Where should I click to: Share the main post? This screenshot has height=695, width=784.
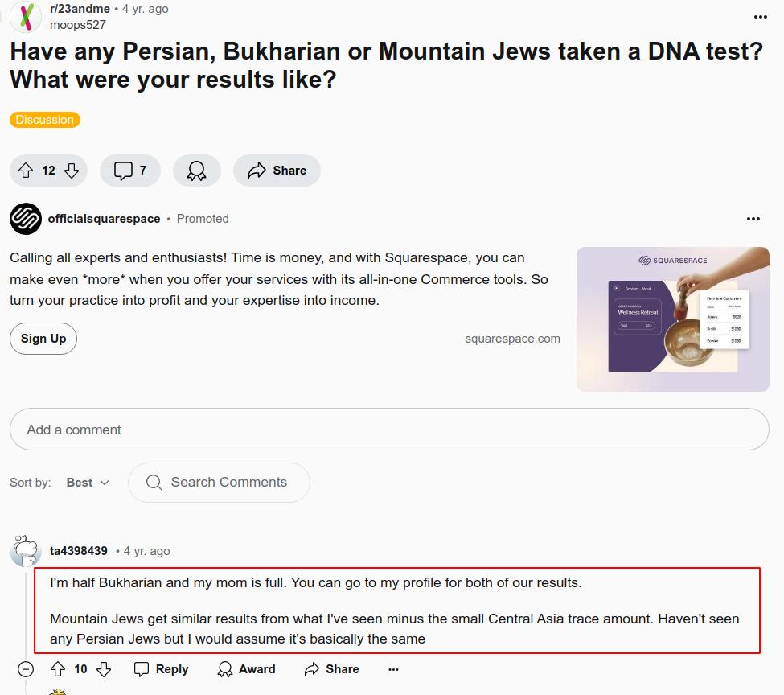click(277, 171)
